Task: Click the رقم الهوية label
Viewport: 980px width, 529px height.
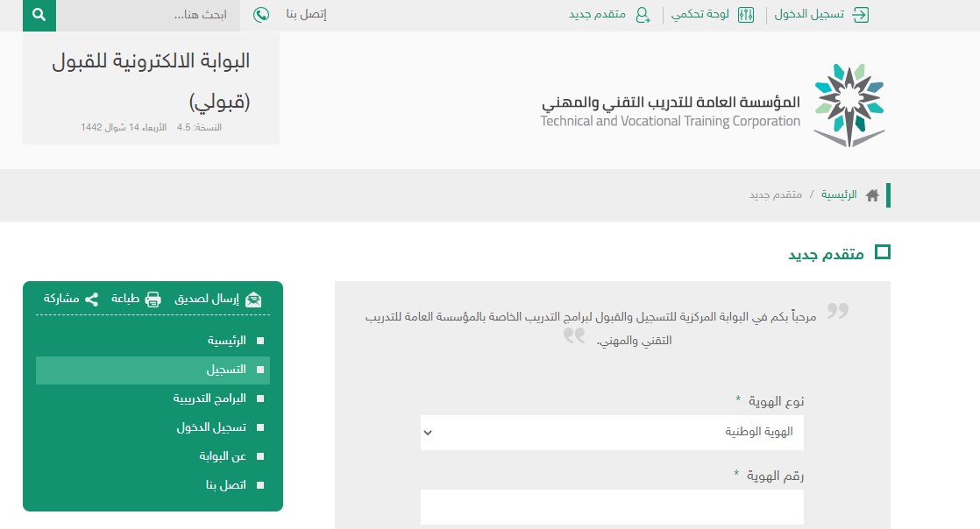Action: coord(776,476)
